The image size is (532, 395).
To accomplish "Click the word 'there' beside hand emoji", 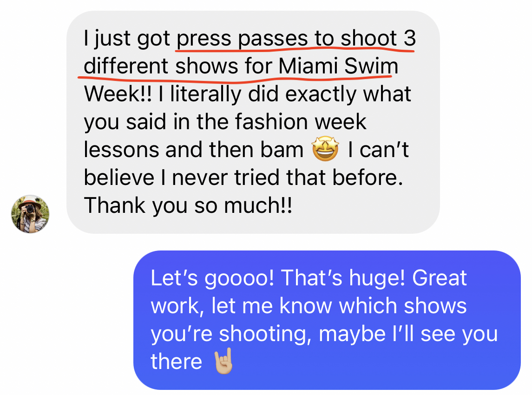I will coord(177,362).
